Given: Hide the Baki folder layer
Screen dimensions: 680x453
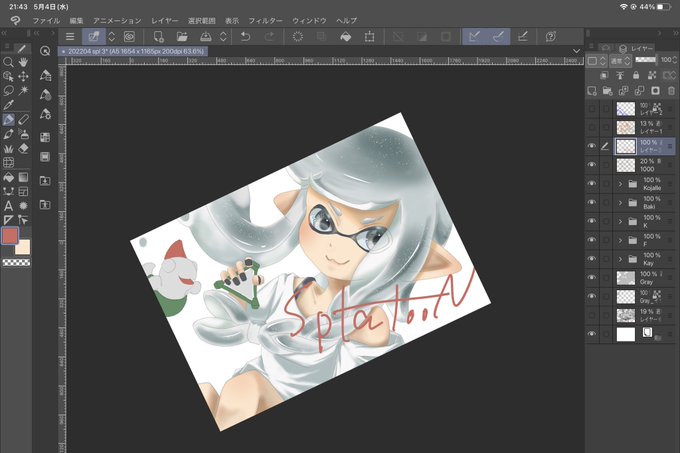Looking at the screenshot, I should pos(592,202).
